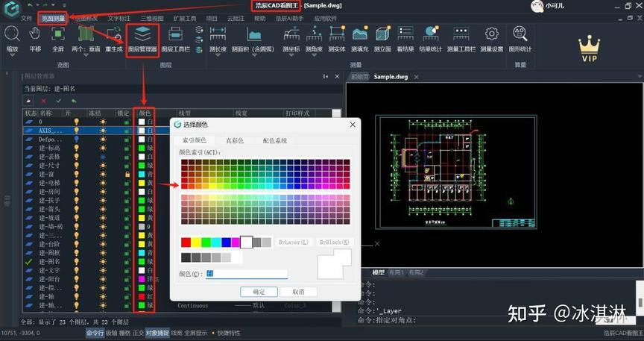Screen dimensions: 644x341
Task: Switch to the 扩展工具 ribbon tab
Action: pos(185,19)
